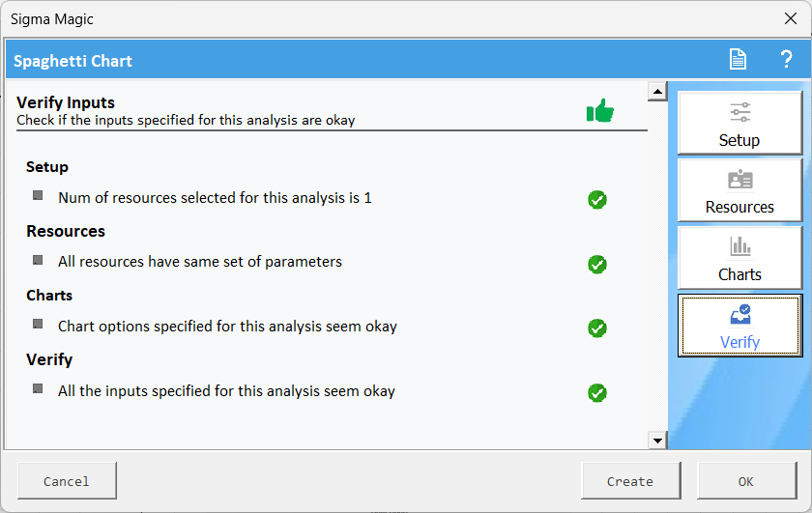Switch to the Resources tab

click(x=739, y=191)
